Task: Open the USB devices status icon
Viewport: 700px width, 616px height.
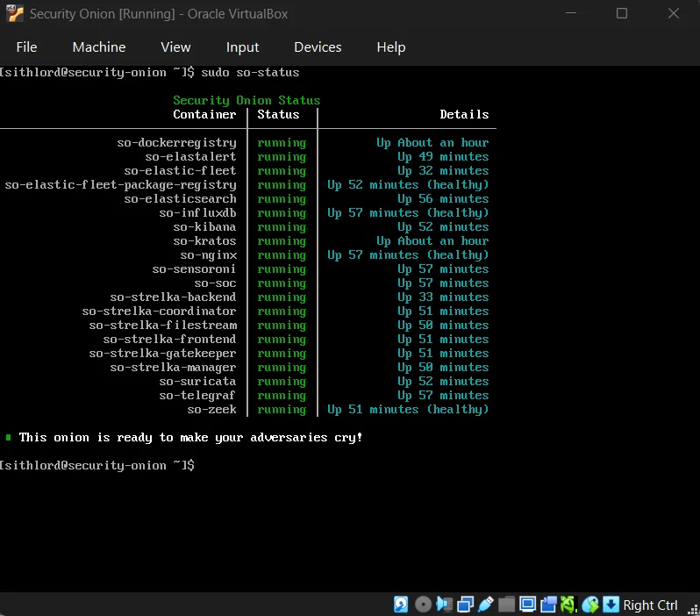Action: click(485, 605)
